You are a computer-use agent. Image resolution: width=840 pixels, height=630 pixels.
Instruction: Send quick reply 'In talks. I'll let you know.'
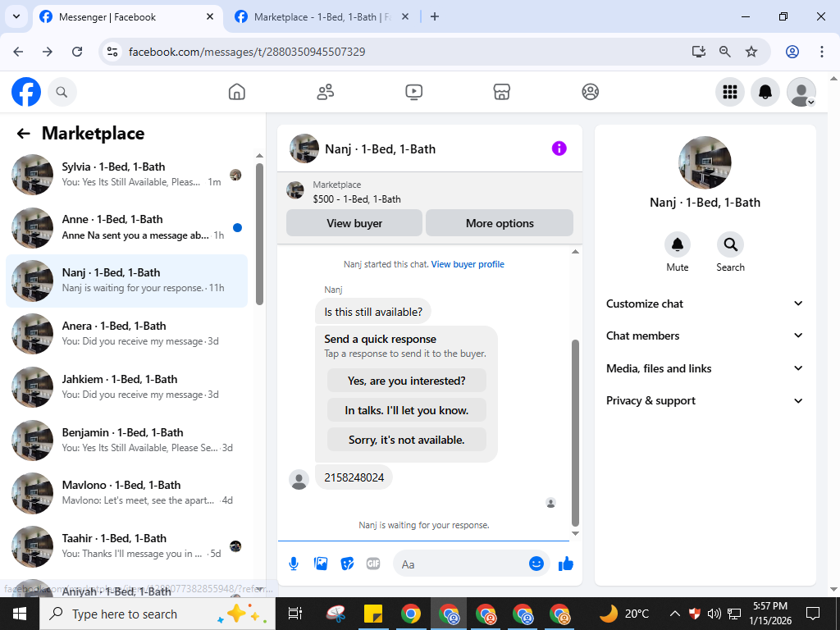click(x=407, y=410)
